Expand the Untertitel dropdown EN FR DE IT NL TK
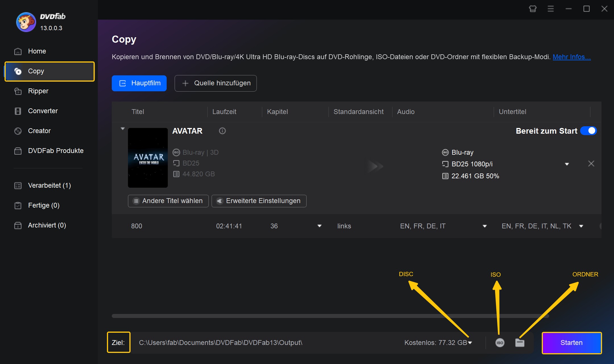Viewport: 614px width, 364px height. pyautogui.click(x=583, y=226)
